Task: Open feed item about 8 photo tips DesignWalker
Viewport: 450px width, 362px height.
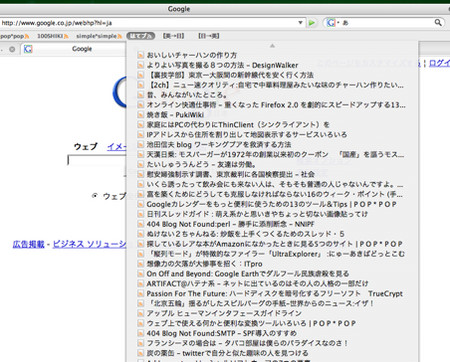Action: click(x=272, y=65)
